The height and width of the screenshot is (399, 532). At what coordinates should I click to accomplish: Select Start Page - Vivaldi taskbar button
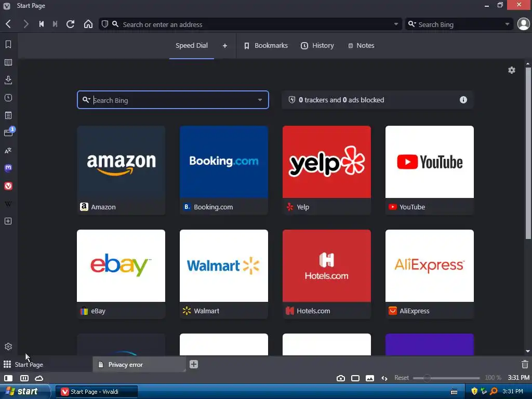97,392
